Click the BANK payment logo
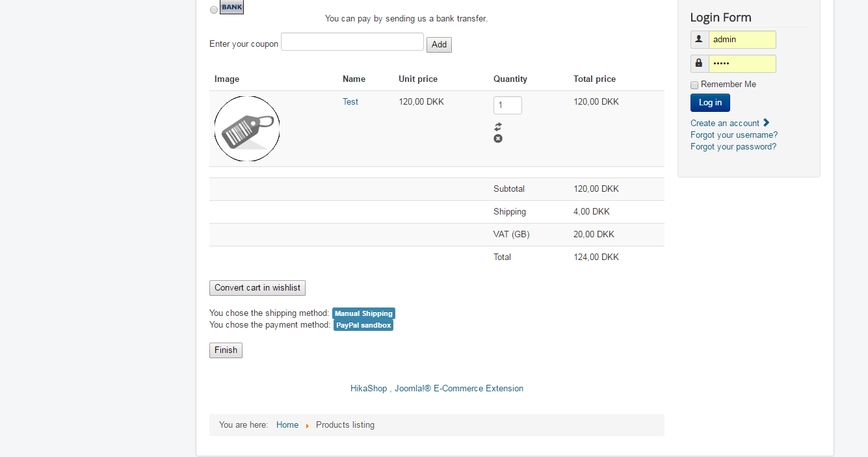The image size is (868, 457). tap(231, 7)
